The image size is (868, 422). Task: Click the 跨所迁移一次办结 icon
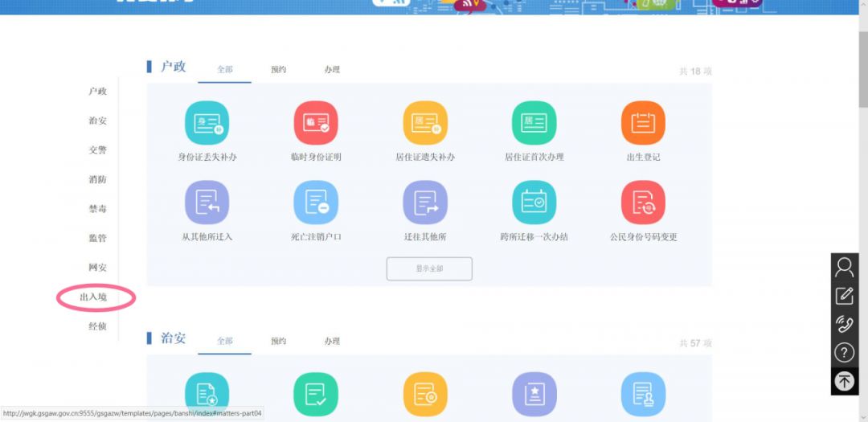tap(534, 203)
